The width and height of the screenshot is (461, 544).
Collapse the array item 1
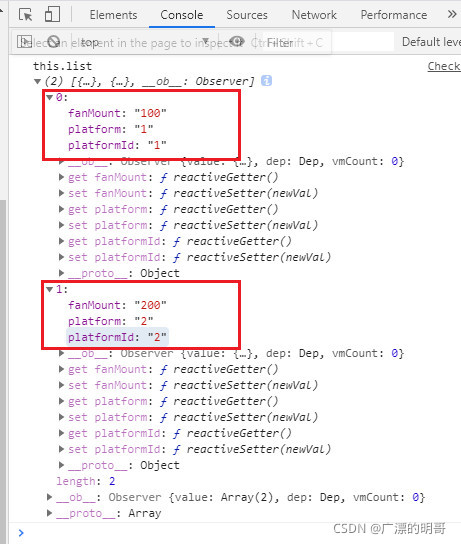click(50, 289)
